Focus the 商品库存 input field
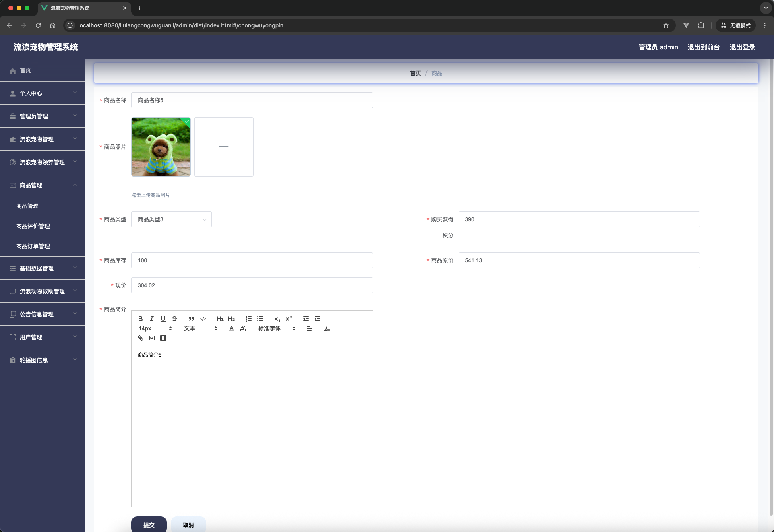Viewport: 774px width, 532px height. click(x=252, y=260)
